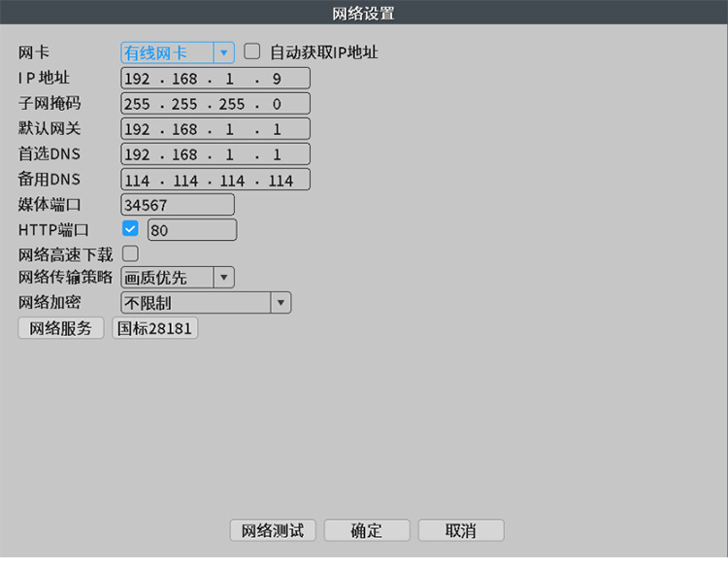Click the HTTP port field showing 80

192,230
